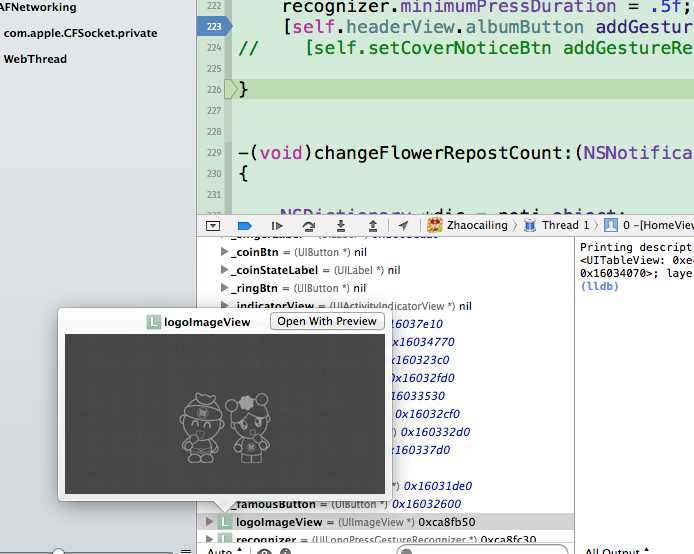Open the Simulate Location arrow
Viewport: 694px width, 554px height.
point(403,226)
